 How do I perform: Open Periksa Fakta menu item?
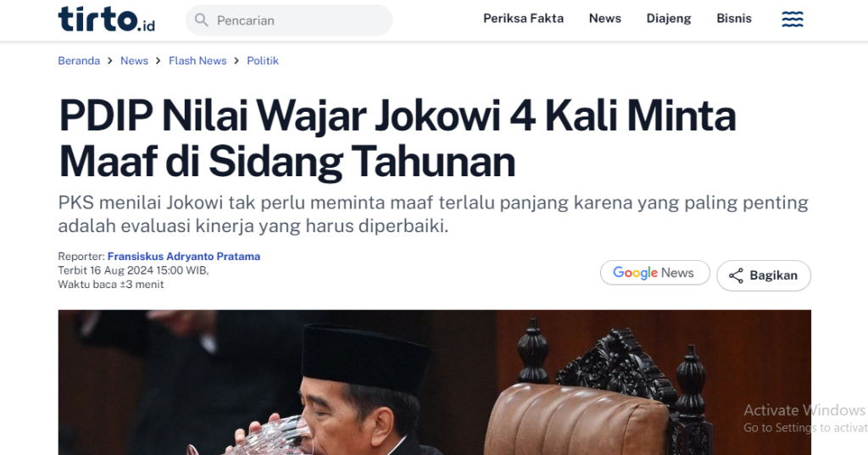click(x=523, y=19)
